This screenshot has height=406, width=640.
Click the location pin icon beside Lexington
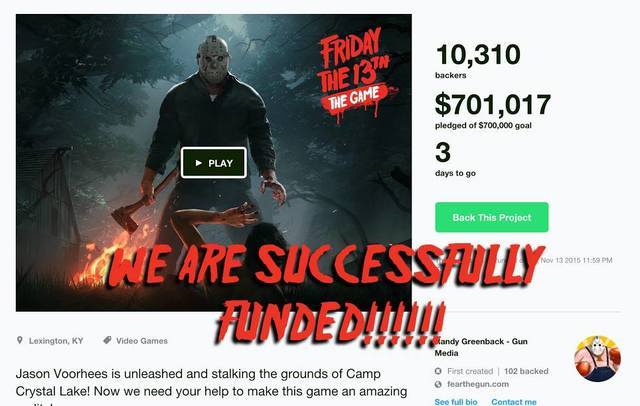(x=20, y=340)
